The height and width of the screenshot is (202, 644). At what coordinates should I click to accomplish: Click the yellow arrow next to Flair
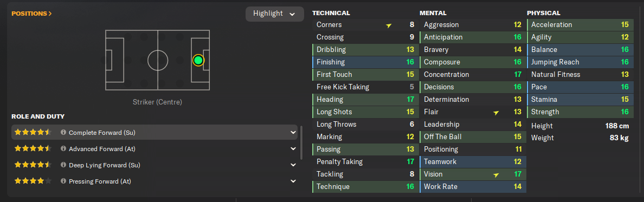(x=496, y=113)
